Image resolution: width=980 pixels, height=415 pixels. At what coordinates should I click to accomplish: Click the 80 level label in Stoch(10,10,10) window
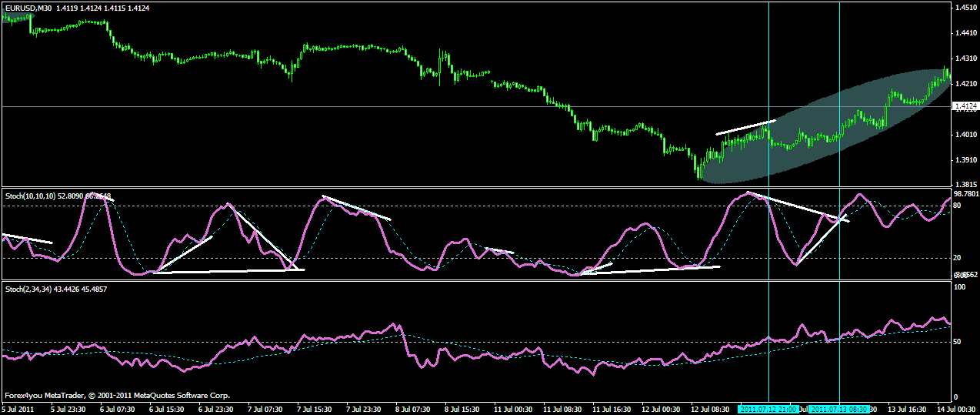(958, 206)
